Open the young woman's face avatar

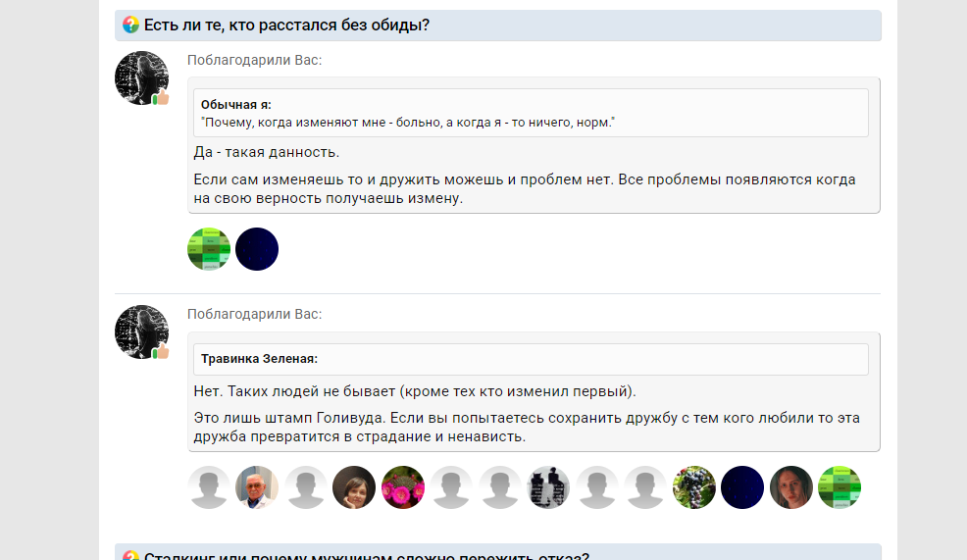(x=791, y=487)
